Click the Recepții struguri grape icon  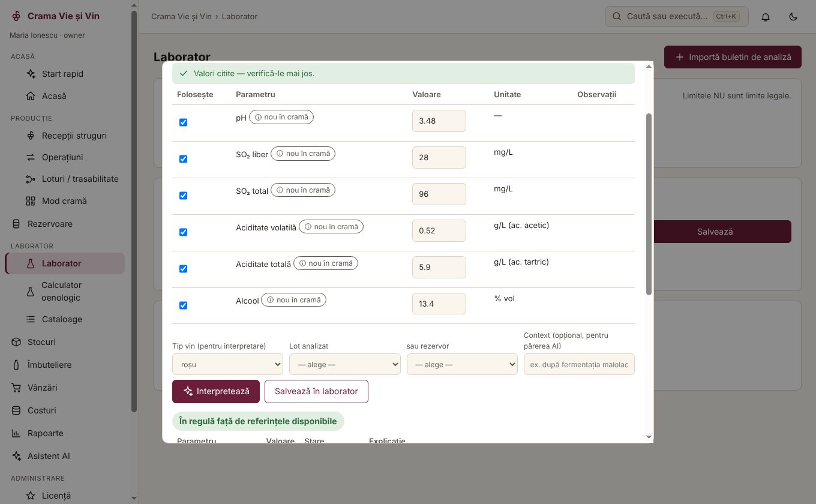click(31, 136)
